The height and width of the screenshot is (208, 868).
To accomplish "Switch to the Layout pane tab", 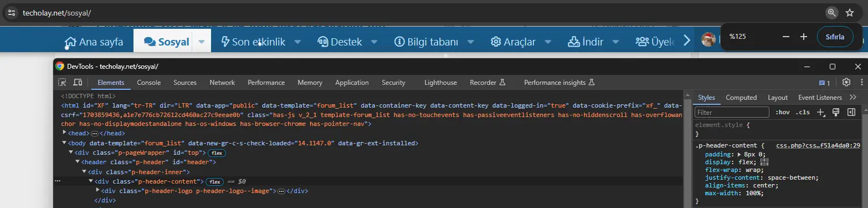I will click(x=778, y=98).
